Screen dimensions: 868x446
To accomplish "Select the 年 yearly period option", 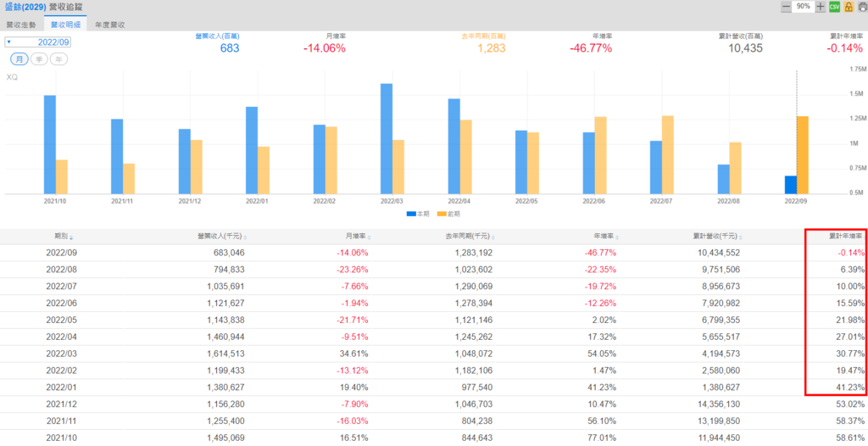I will (x=58, y=59).
